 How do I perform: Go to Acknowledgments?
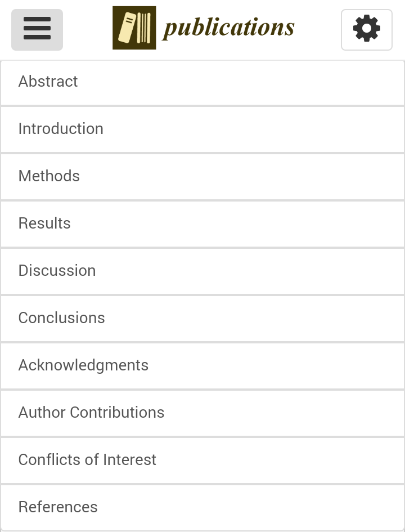tap(83, 365)
